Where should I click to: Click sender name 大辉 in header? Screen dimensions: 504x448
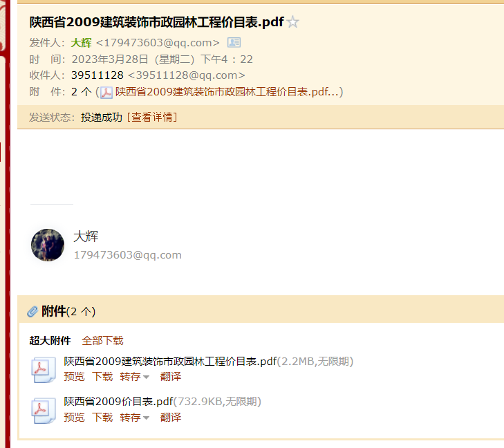(82, 42)
